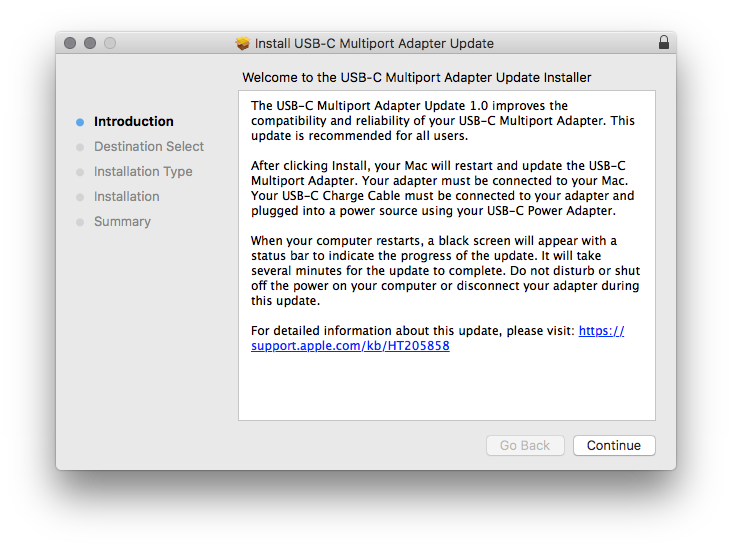Click the blue Introduction step bullet

[x=80, y=122]
